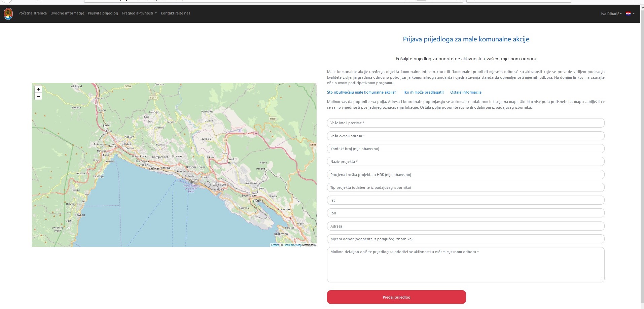This screenshot has width=644, height=309.
Task: Focus the Vaše ime i prezime field
Action: (466, 123)
